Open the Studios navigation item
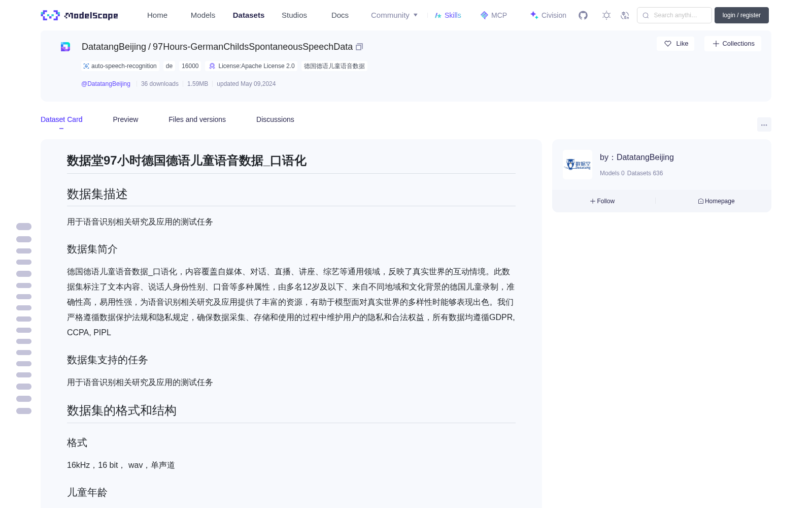Viewport: 812px width, 508px height. (x=294, y=15)
